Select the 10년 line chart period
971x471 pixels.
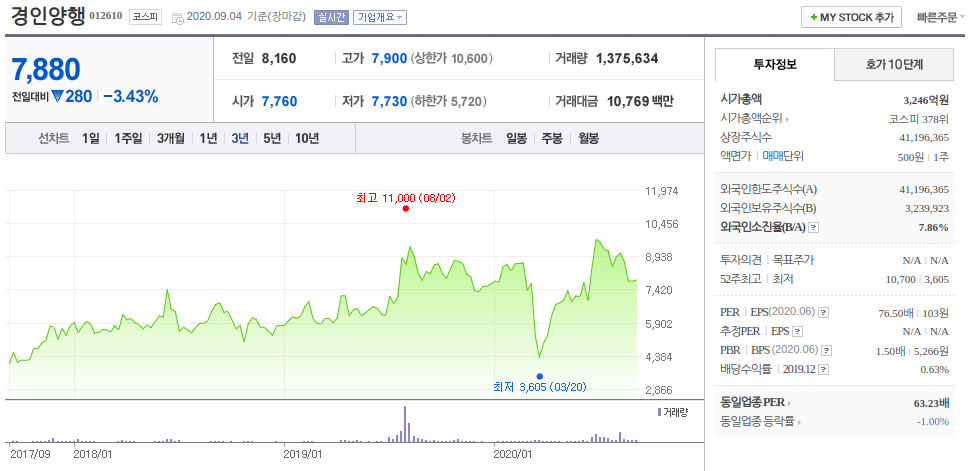307,138
